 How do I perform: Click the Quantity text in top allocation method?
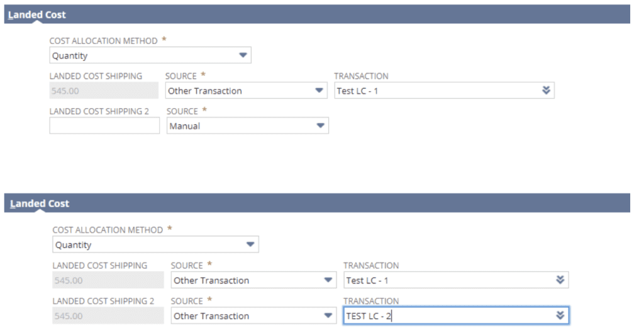[70, 56]
